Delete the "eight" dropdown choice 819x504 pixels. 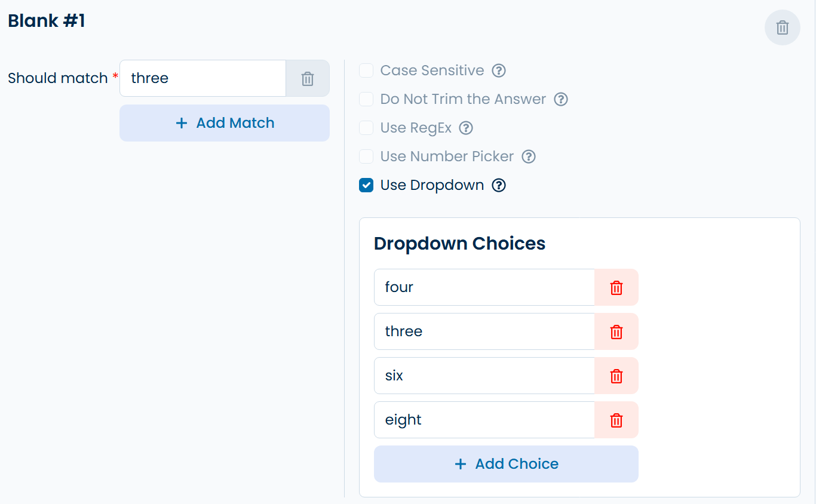[616, 420]
